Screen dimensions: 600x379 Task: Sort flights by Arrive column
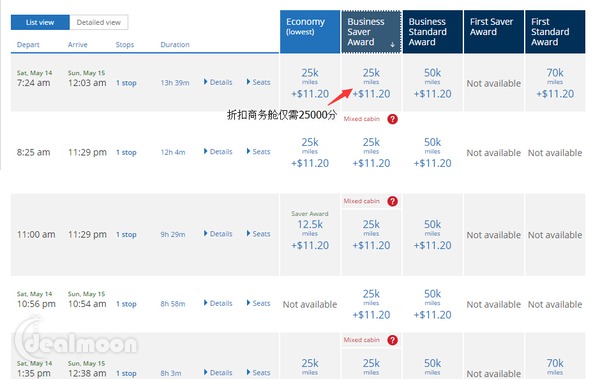tap(78, 44)
